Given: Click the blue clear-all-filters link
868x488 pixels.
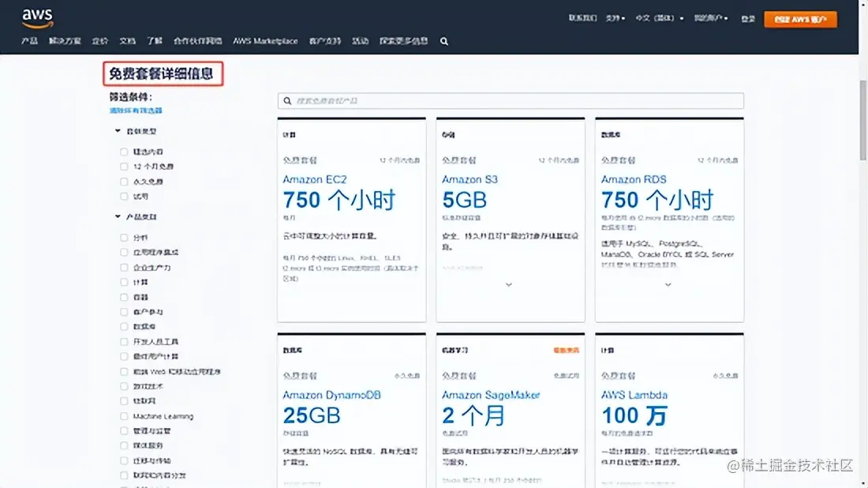Looking at the screenshot, I should click(136, 111).
